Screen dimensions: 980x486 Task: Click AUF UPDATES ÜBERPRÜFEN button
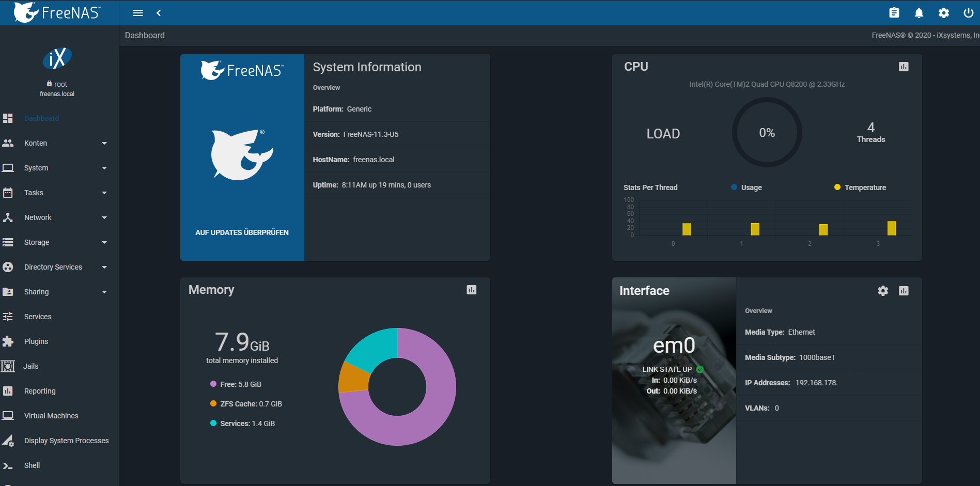pyautogui.click(x=242, y=232)
